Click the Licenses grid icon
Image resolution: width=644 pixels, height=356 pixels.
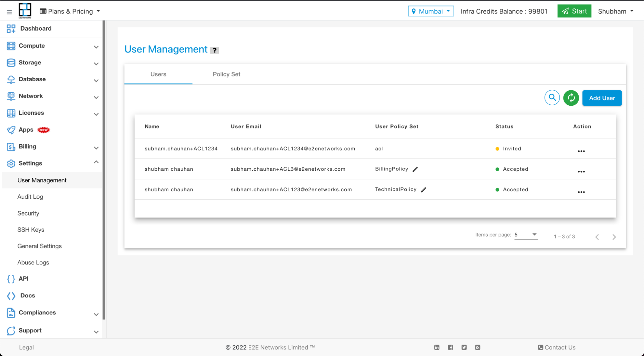coord(11,113)
